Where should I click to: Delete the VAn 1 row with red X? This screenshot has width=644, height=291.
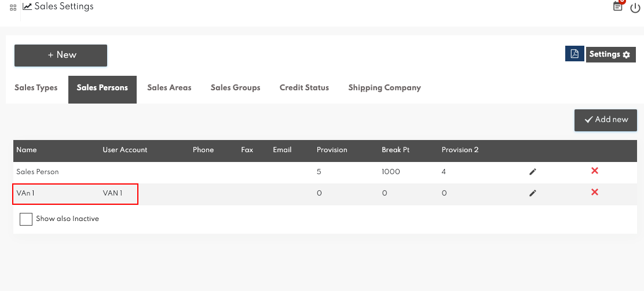click(x=594, y=192)
